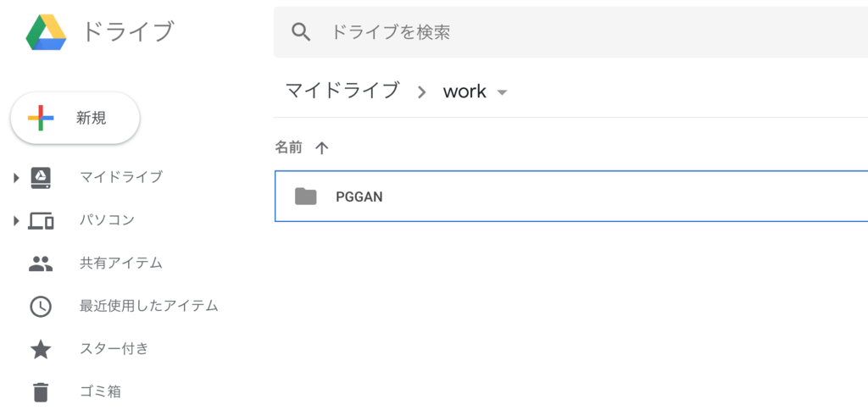Click the Shared items people icon

click(x=41, y=263)
